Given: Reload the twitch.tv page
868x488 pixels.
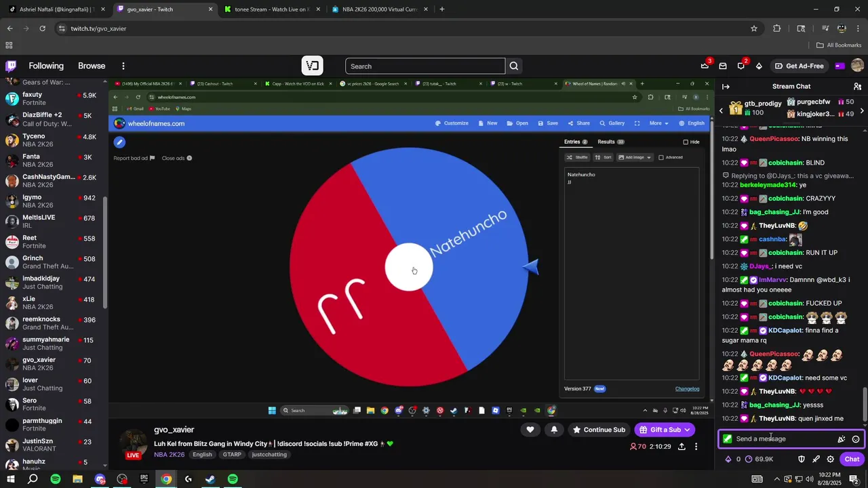Looking at the screenshot, I should (42, 28).
